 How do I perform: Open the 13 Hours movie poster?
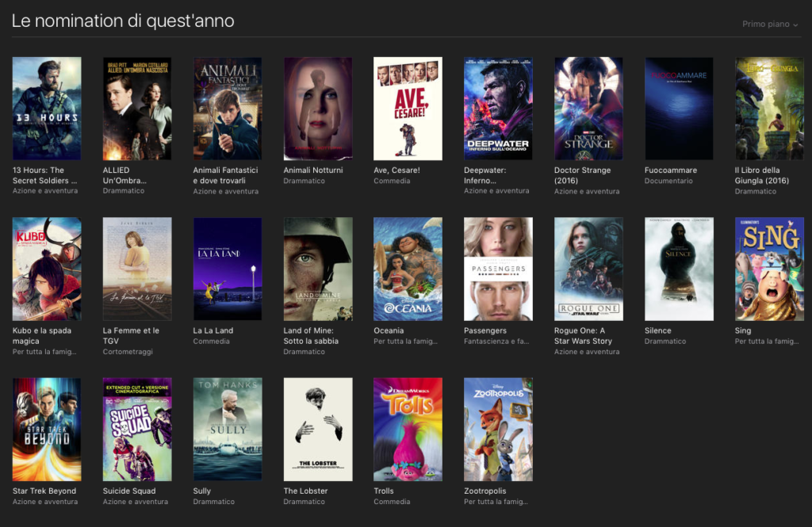[x=47, y=109]
